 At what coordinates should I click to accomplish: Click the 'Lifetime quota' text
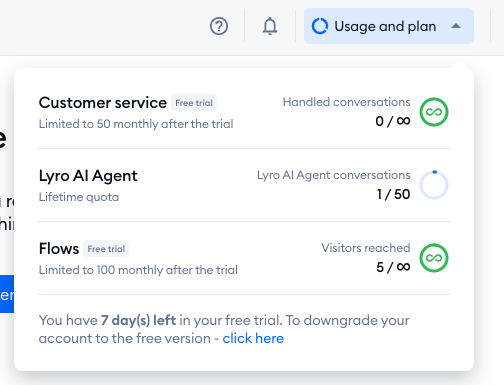point(79,197)
